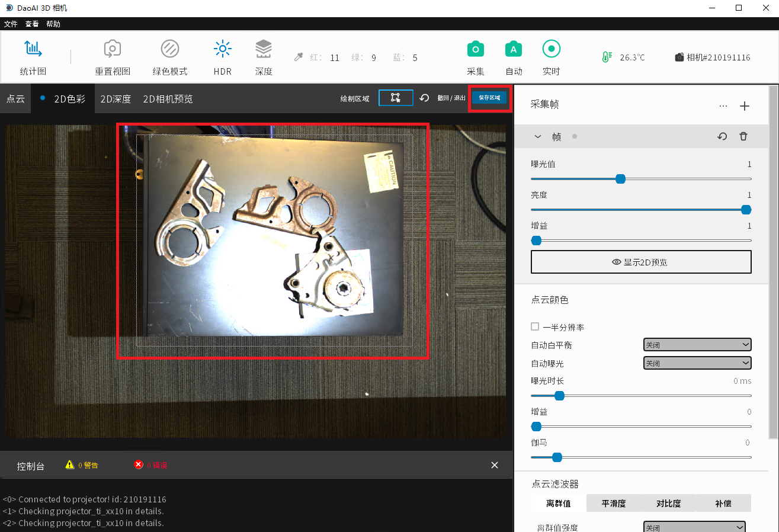Adjust the 曝光值 slider
The image size is (779, 532).
(641, 178)
